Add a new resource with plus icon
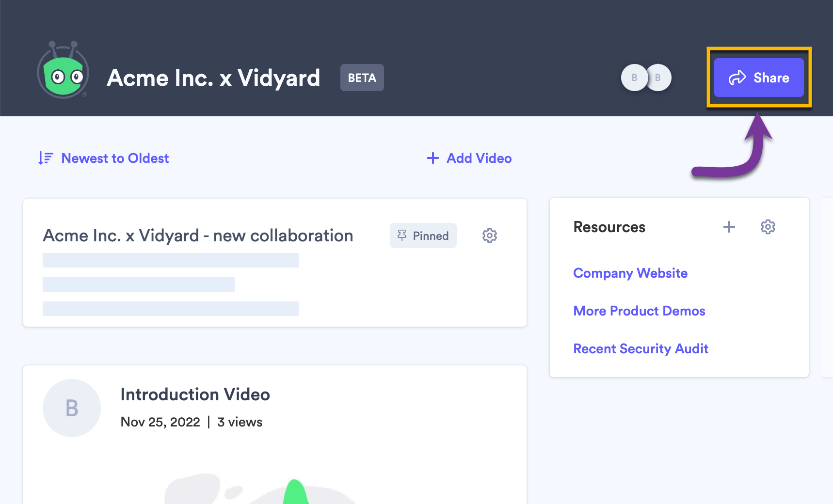The width and height of the screenshot is (833, 504). click(x=729, y=227)
